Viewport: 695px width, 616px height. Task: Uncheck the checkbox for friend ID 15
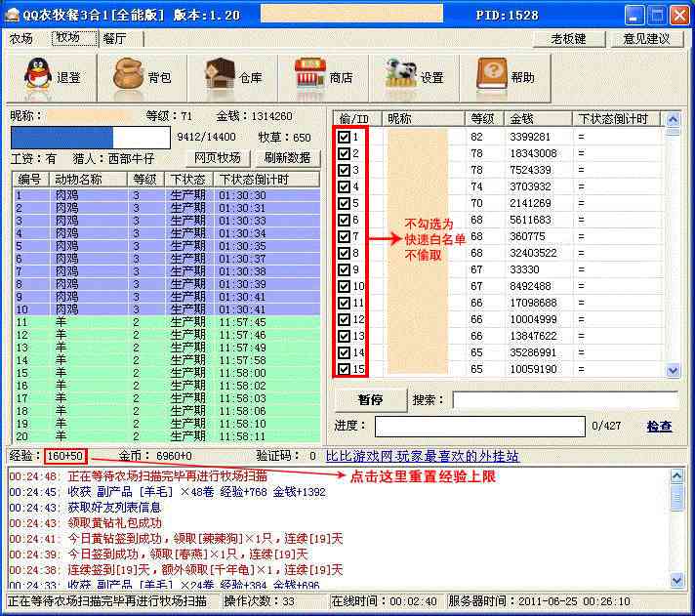pos(345,369)
